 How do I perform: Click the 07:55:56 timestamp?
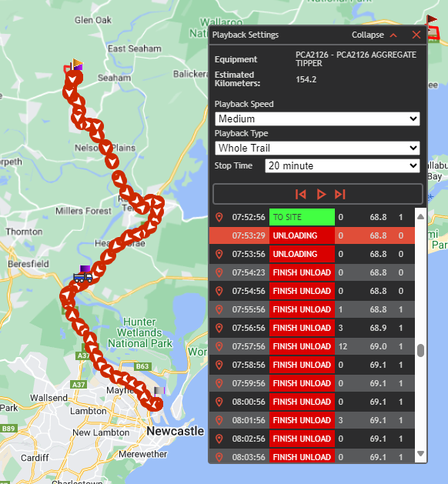tap(249, 309)
